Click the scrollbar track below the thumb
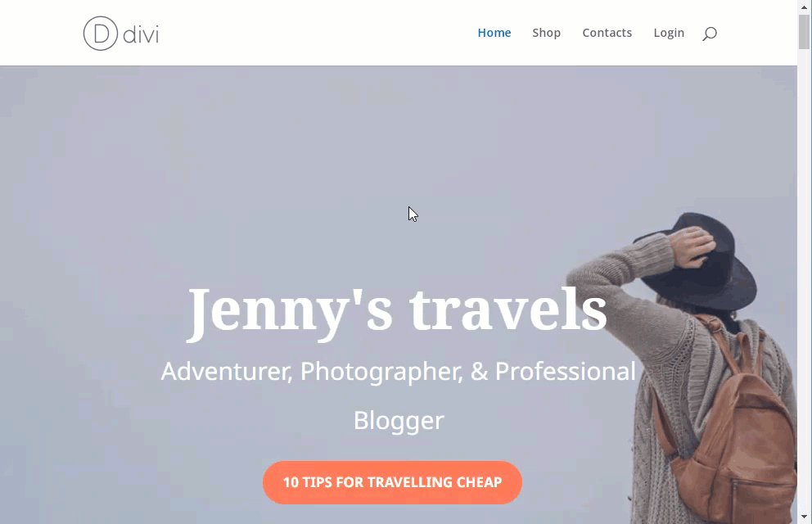 click(805, 280)
